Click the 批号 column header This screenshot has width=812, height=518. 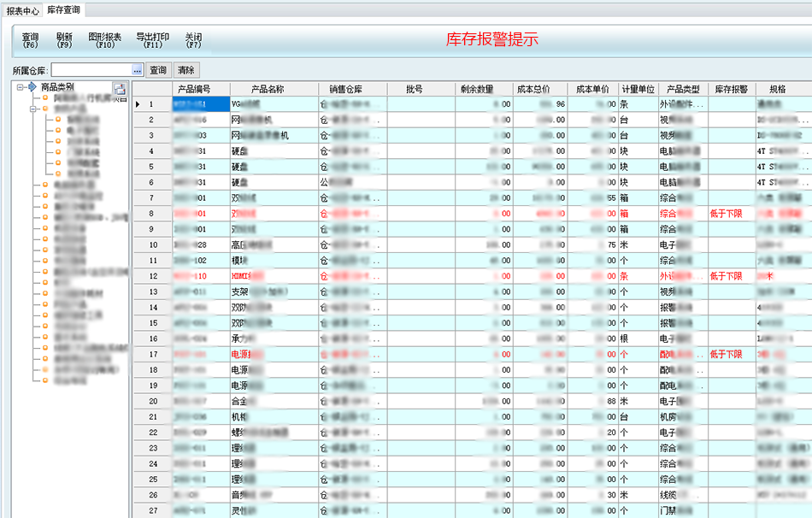(x=421, y=89)
